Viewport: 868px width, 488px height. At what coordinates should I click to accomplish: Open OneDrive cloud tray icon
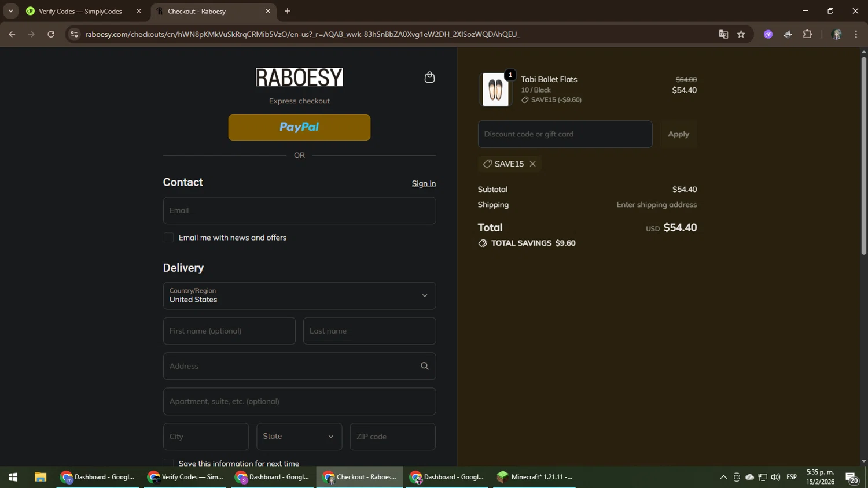coord(750,477)
